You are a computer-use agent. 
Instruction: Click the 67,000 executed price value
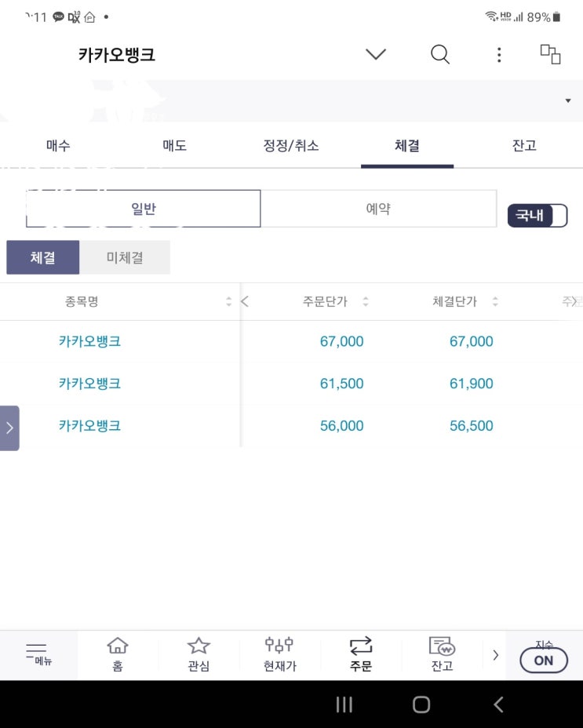[471, 341]
